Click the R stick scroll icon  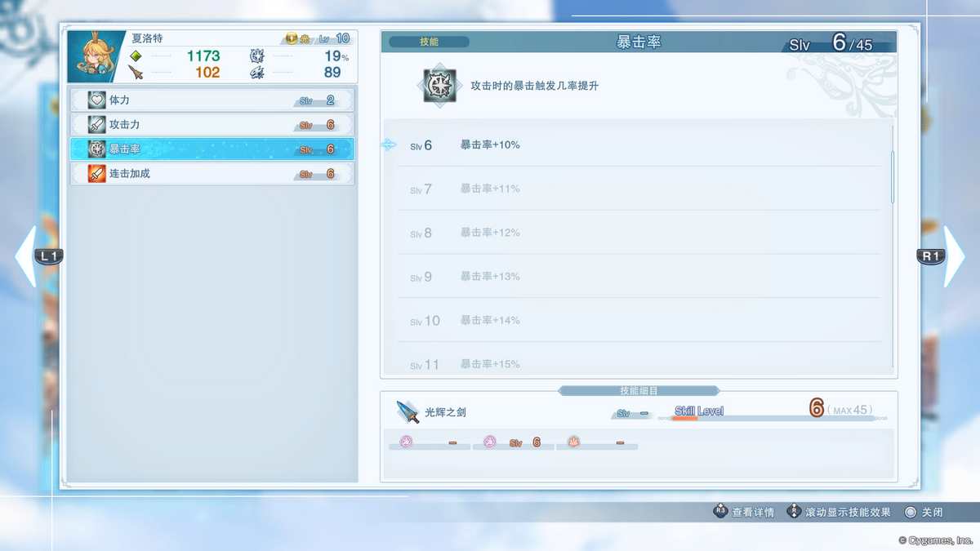pyautogui.click(x=794, y=512)
